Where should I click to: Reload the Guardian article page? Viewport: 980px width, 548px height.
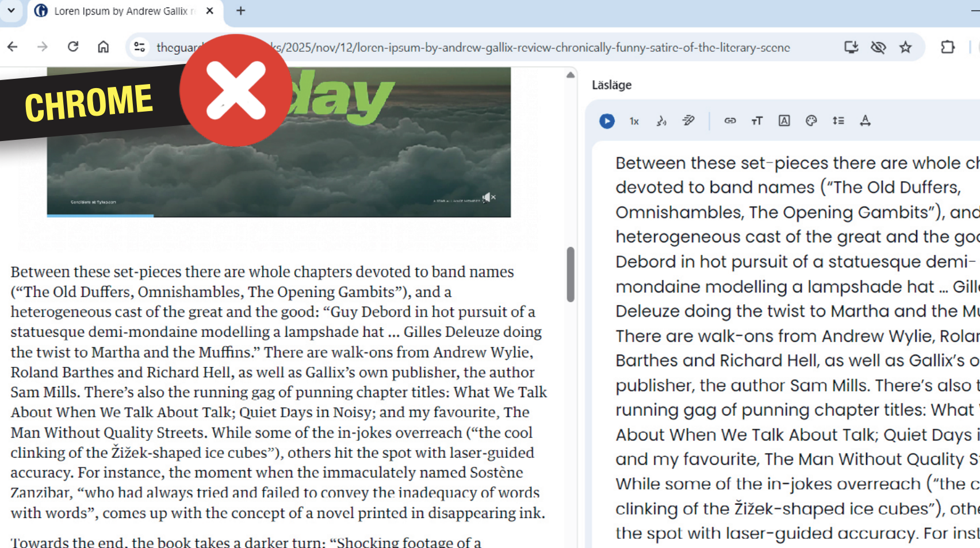(73, 47)
